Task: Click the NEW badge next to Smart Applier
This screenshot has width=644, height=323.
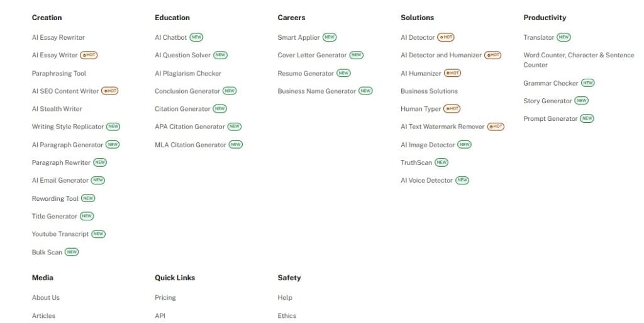Action: tap(330, 38)
